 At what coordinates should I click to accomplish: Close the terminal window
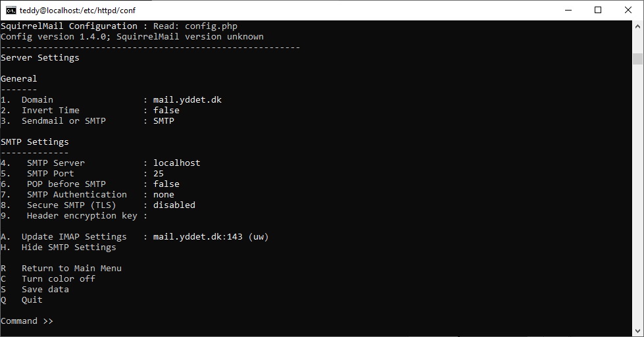(x=628, y=11)
